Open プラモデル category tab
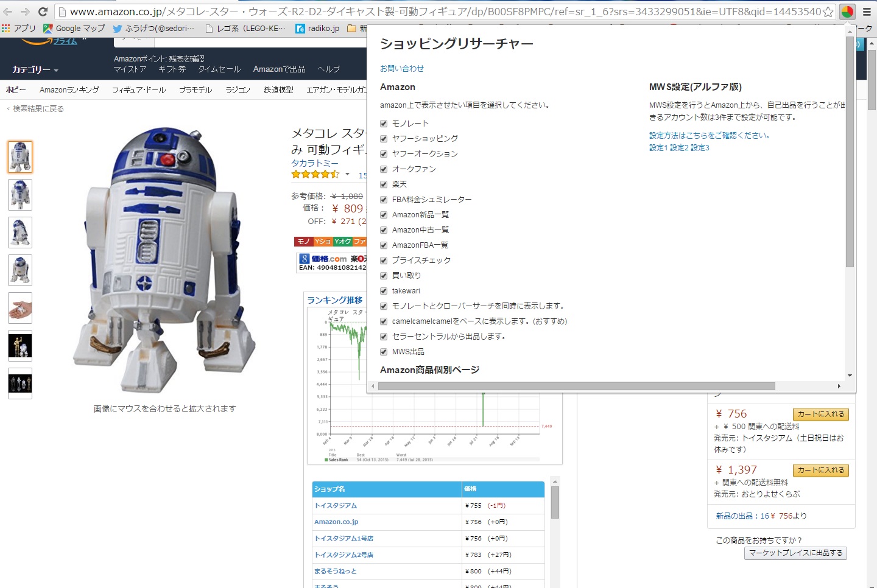Image resolution: width=877 pixels, height=588 pixels. point(195,89)
